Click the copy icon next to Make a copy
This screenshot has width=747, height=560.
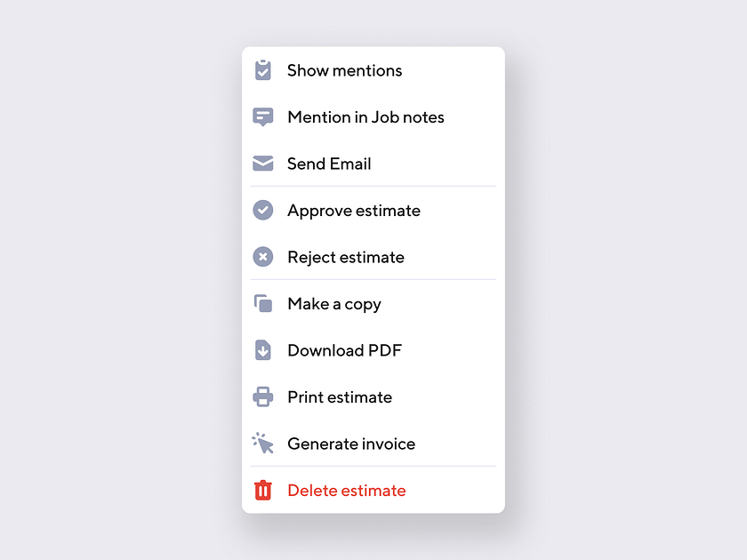(263, 303)
